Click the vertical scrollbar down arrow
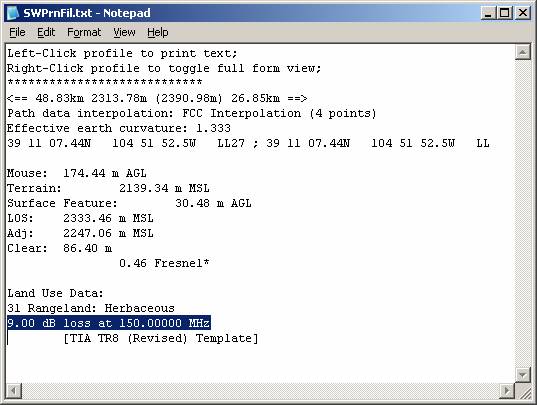 (x=523, y=375)
